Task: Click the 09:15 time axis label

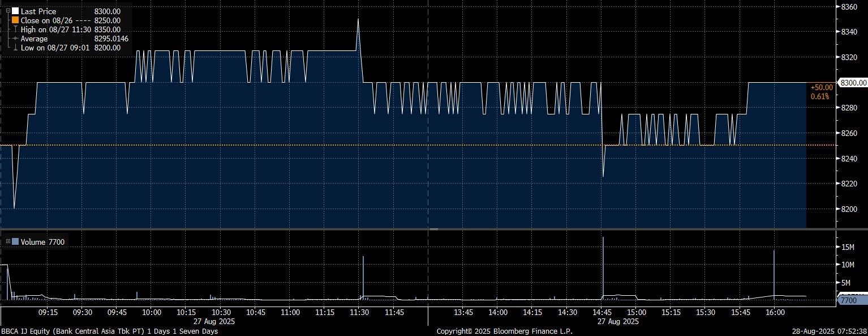Action: click(x=48, y=312)
